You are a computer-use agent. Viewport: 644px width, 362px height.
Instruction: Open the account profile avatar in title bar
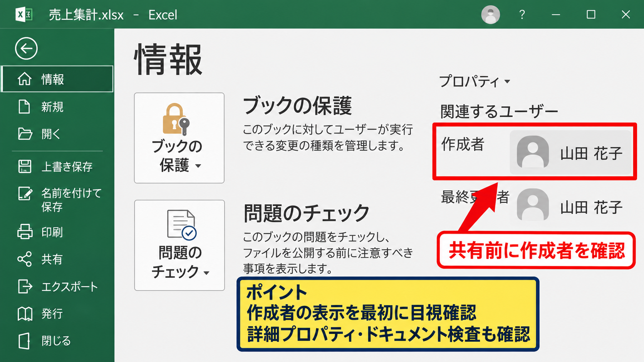490,15
